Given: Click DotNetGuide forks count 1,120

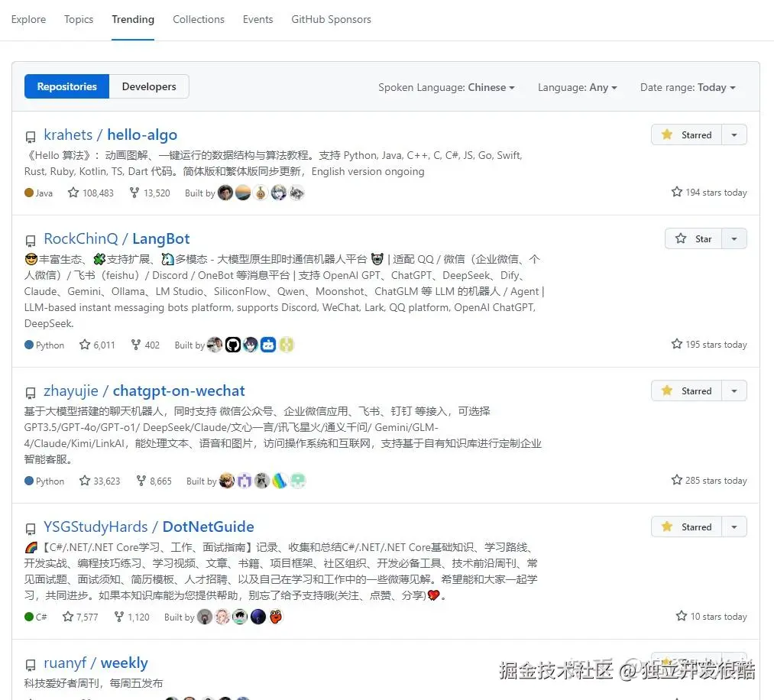Looking at the screenshot, I should click(x=131, y=617).
